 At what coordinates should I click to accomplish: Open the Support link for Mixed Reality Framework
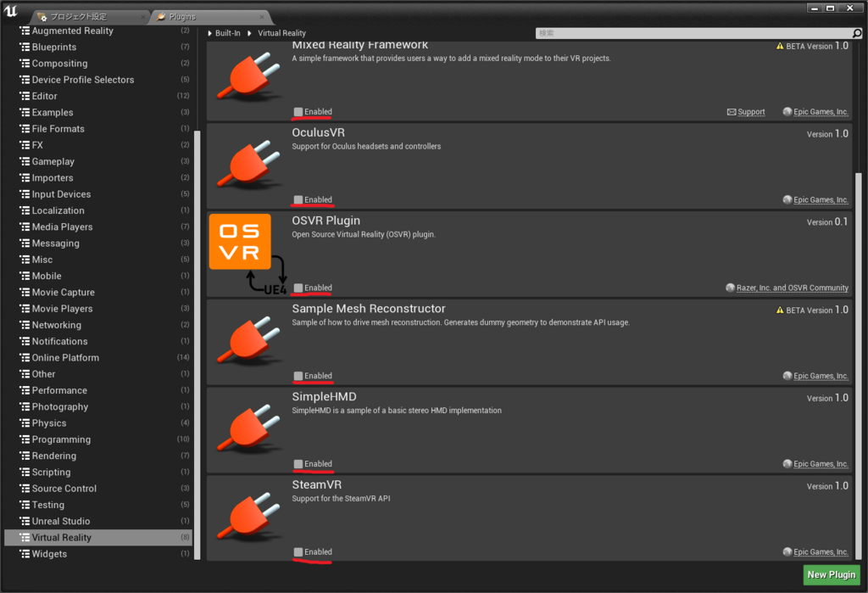point(751,112)
